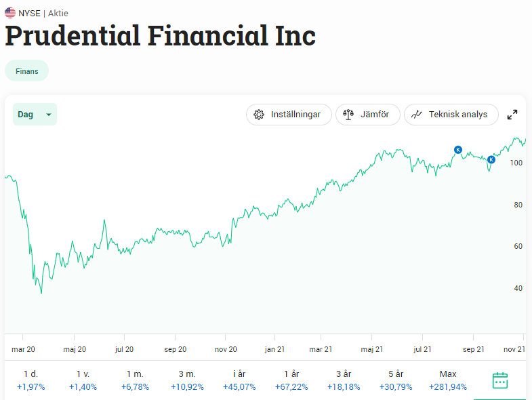Open Teknisk analys chart icon
Image resolution: width=532 pixels, height=400 pixels.
[417, 115]
